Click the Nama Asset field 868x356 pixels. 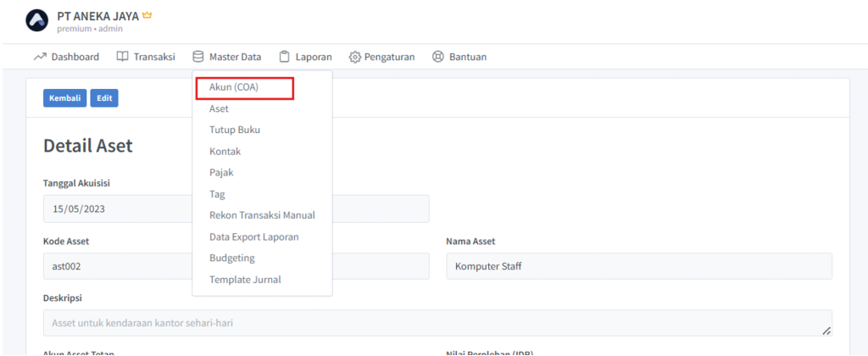tap(638, 266)
